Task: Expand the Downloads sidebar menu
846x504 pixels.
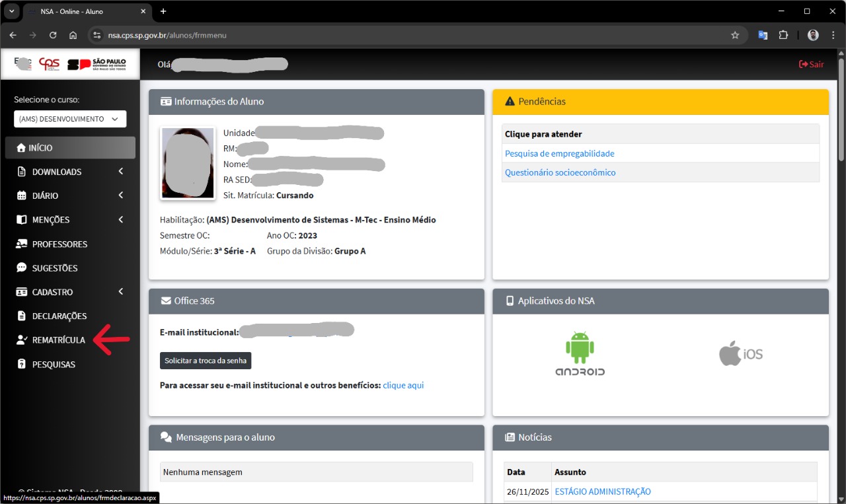Action: point(69,172)
